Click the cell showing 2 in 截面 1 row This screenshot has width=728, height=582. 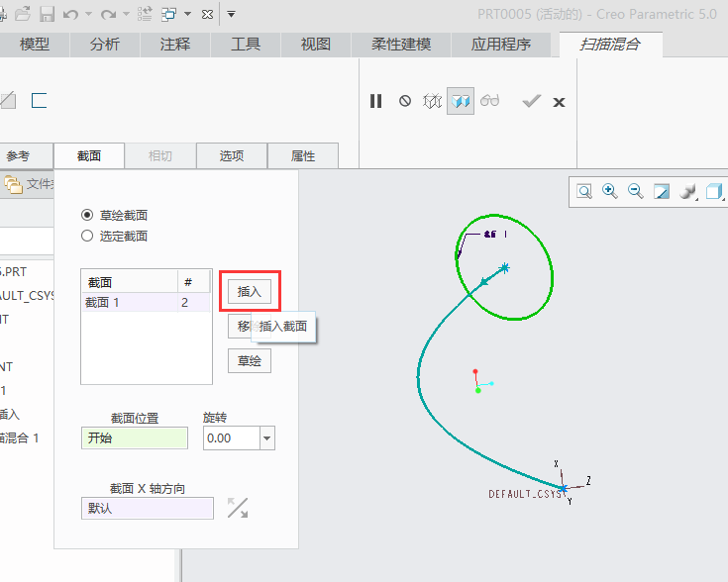coord(193,303)
